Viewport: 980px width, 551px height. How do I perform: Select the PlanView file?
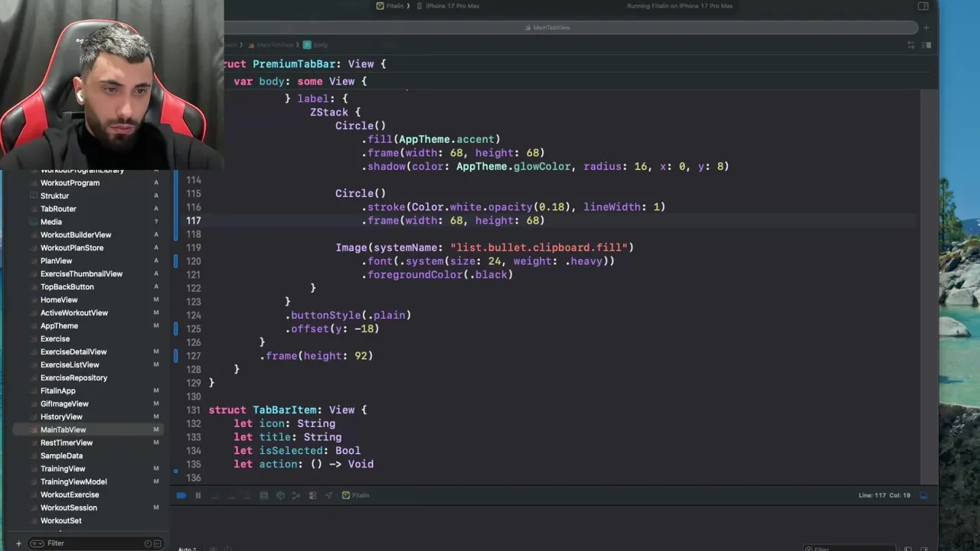pos(56,261)
